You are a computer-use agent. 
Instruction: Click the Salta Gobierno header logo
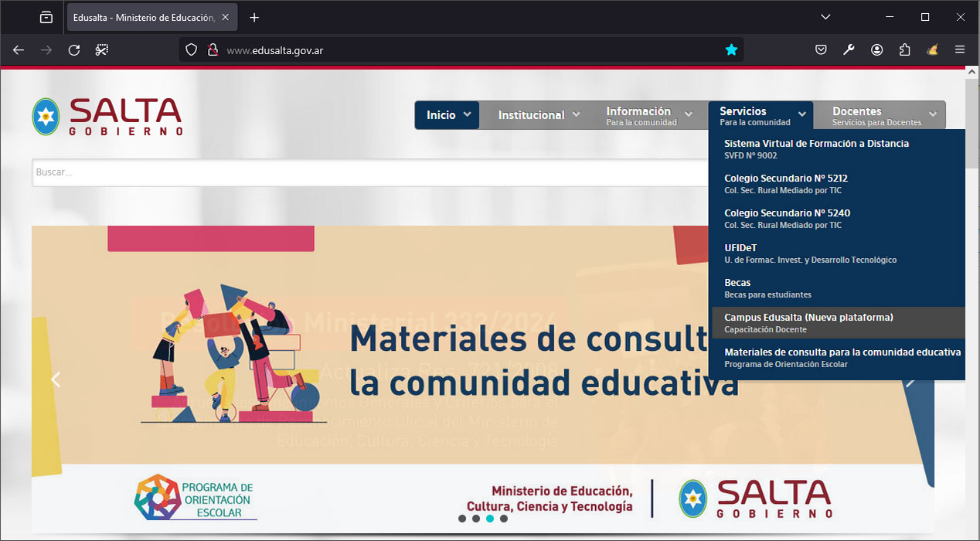[x=107, y=116]
